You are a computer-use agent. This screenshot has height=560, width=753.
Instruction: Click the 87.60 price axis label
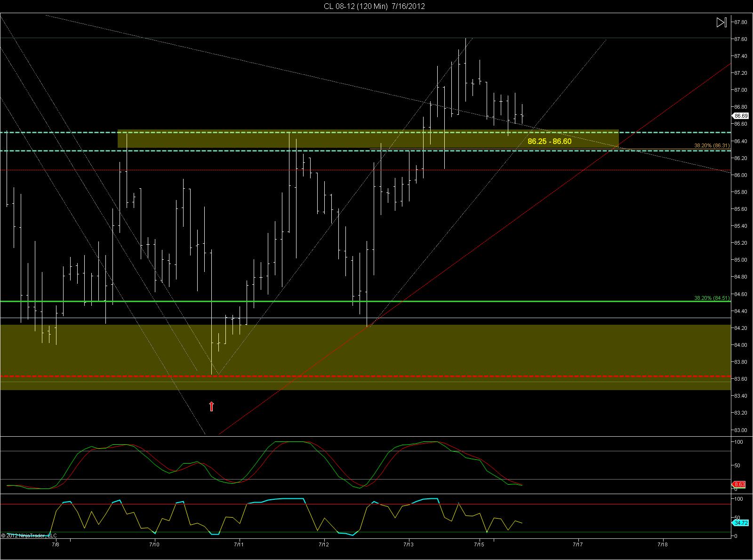(x=740, y=39)
